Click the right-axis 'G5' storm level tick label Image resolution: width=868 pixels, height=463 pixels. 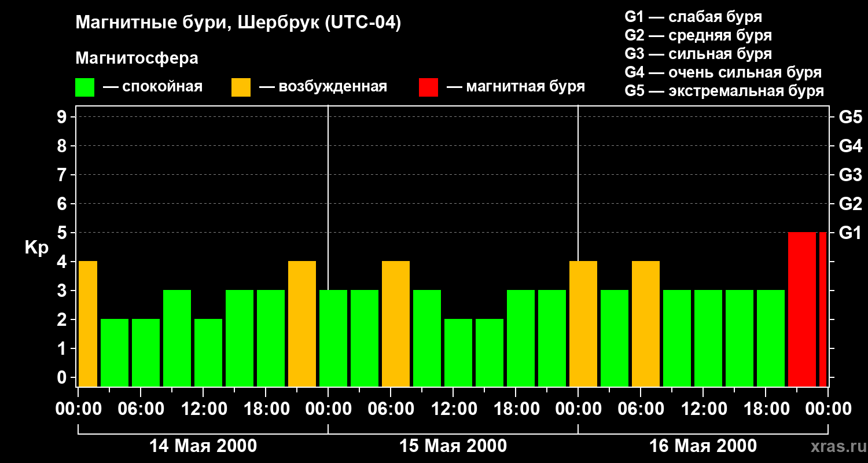tap(851, 117)
